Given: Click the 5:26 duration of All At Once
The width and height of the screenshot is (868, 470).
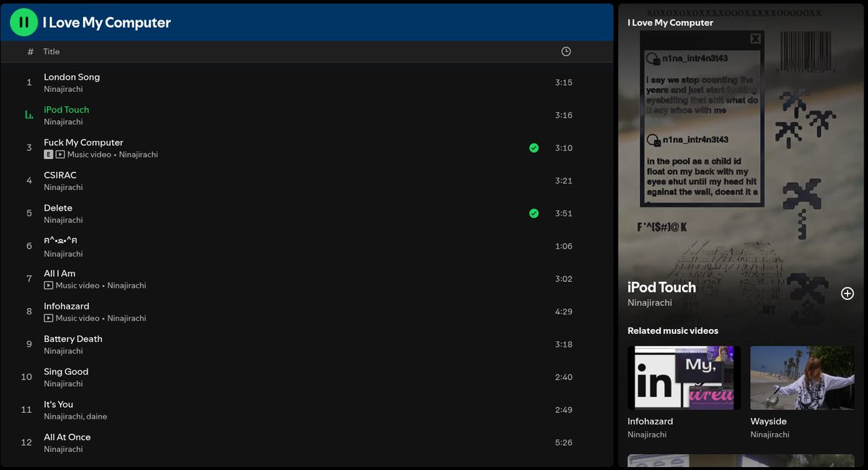Looking at the screenshot, I should (563, 443).
